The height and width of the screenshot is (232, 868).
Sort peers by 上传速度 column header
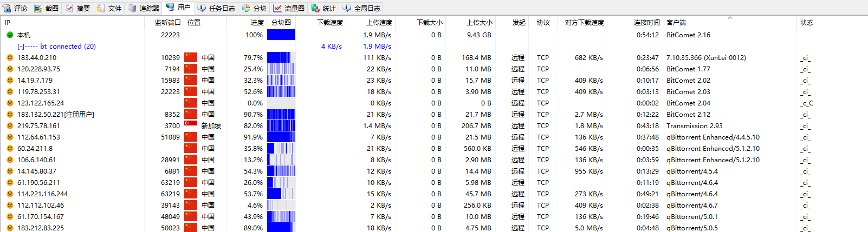[379, 23]
